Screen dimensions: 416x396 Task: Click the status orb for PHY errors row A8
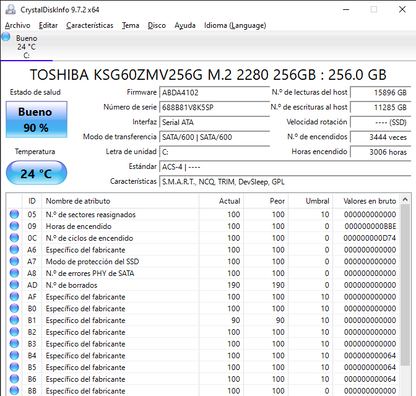(x=14, y=273)
